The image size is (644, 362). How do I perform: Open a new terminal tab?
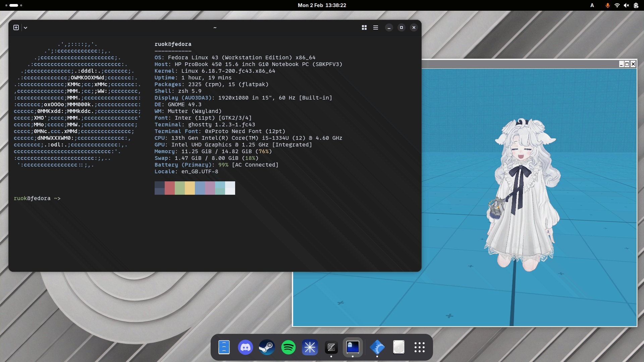[16, 27]
